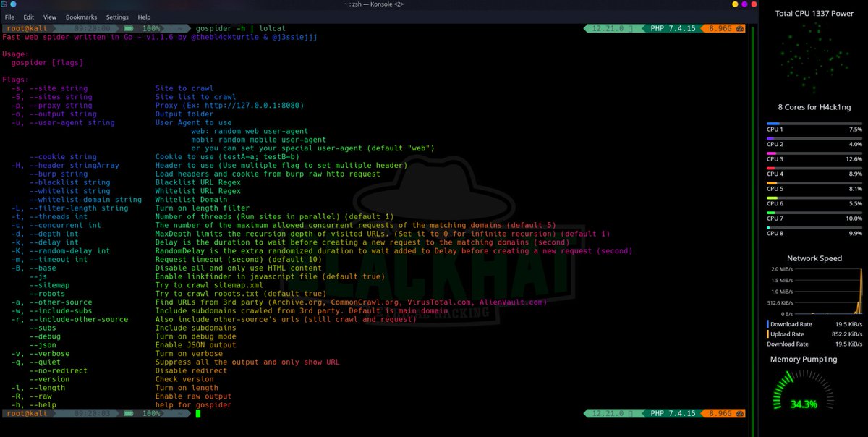Image resolution: width=868 pixels, height=437 pixels.
Task: Click 'mobi: random mobile user-agent' line
Action: point(259,141)
